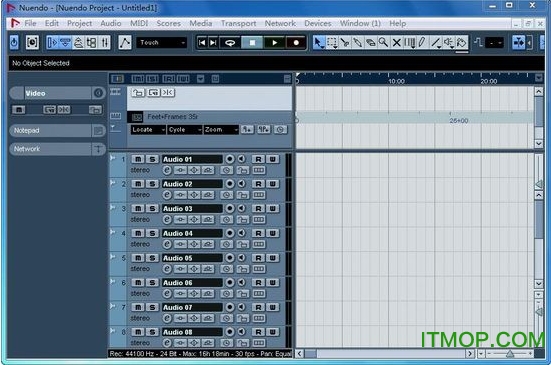Viewport: 551px width, 365px height.
Task: Choose the Mute X tool
Action: pos(396,43)
